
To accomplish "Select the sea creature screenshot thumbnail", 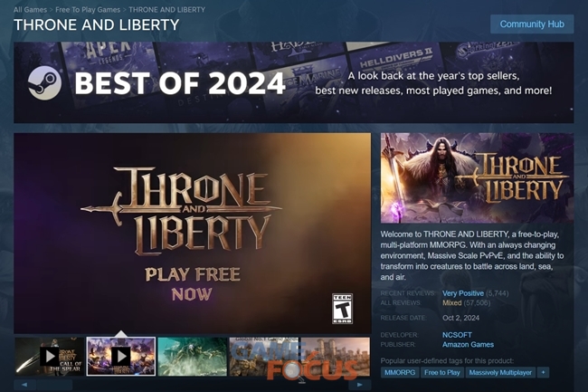I will 193,357.
